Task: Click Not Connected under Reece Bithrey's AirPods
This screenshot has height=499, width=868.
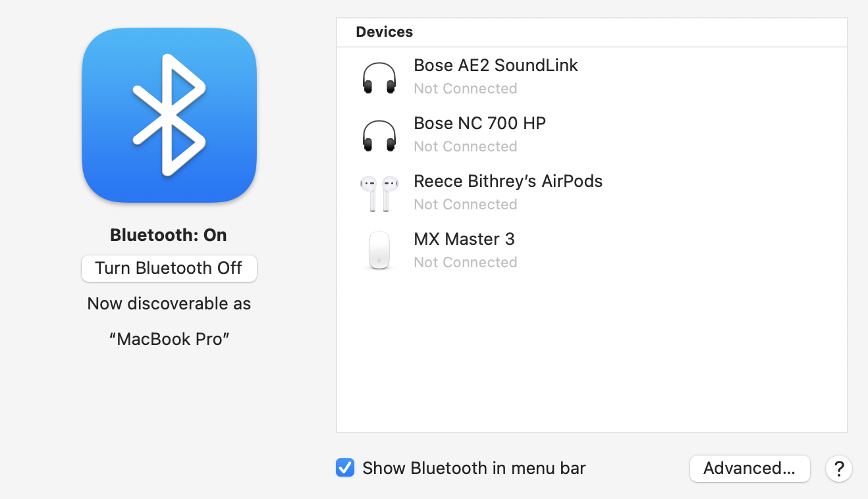Action: (466, 204)
